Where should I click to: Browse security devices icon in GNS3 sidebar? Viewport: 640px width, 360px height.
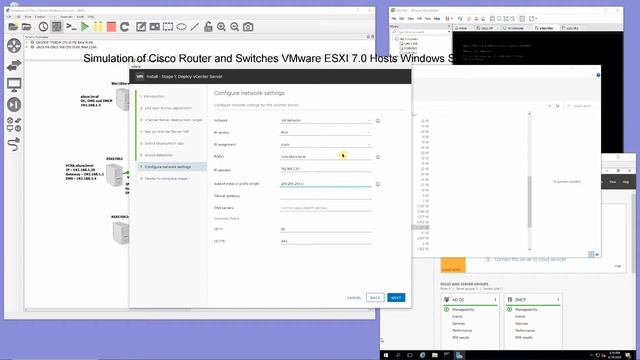point(14,104)
